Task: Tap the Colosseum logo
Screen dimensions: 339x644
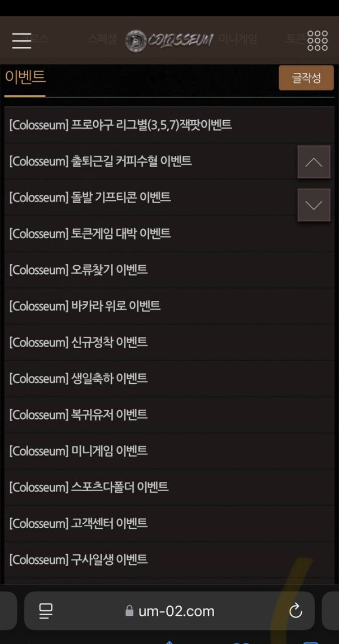Action: tap(169, 40)
